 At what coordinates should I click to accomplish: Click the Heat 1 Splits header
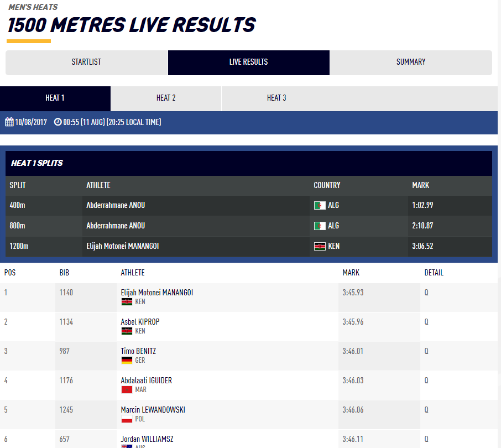coord(37,164)
